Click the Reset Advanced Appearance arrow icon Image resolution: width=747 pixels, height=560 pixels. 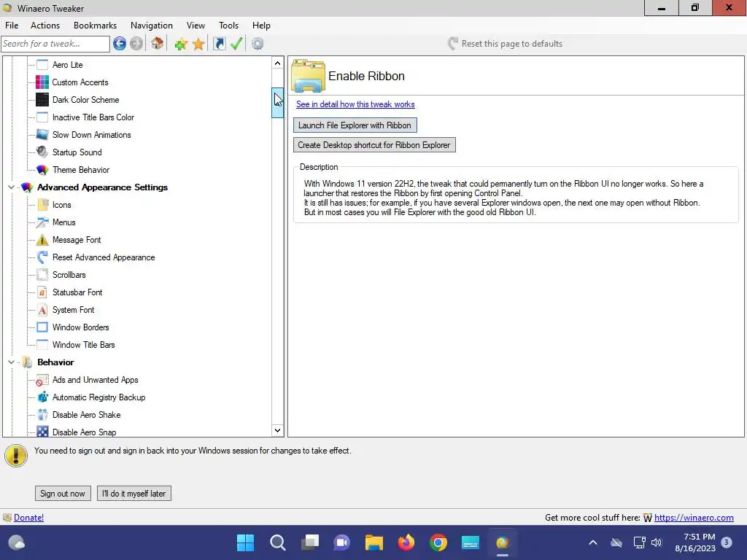tap(42, 257)
